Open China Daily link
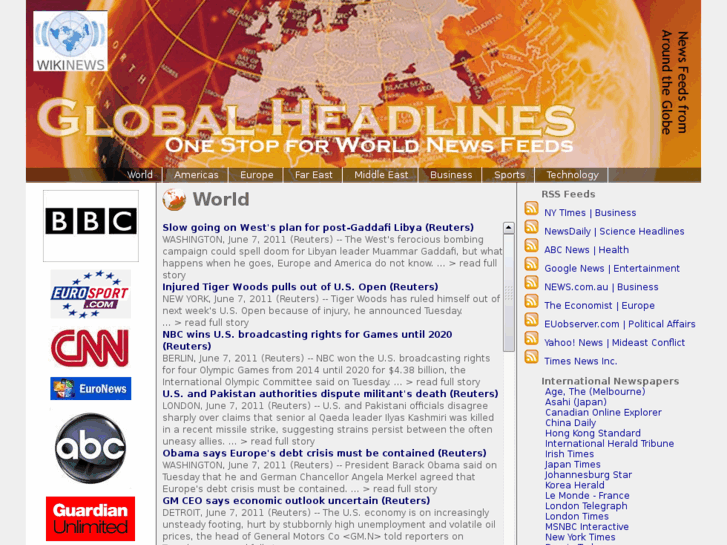This screenshot has height=545, width=727. point(570,423)
